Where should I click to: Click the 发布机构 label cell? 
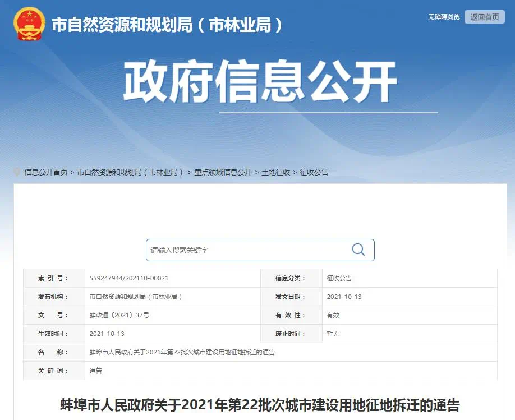tap(54, 297)
